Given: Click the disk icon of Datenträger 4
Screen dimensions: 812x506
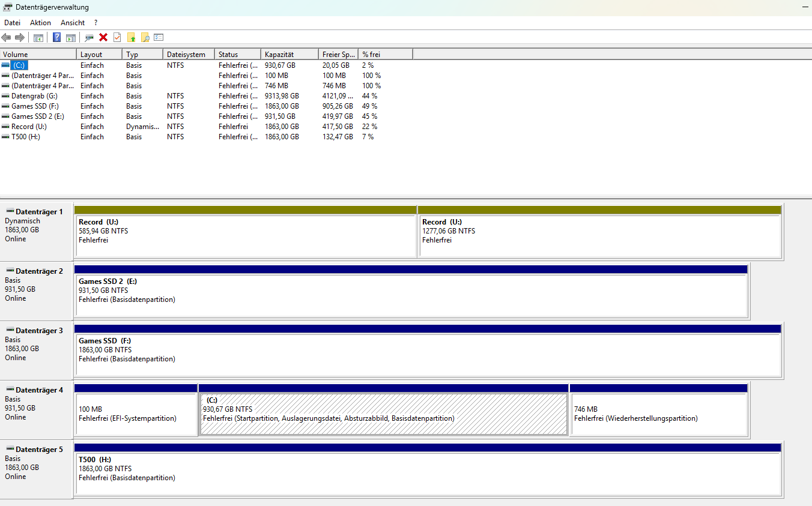Looking at the screenshot, I should pyautogui.click(x=10, y=390).
